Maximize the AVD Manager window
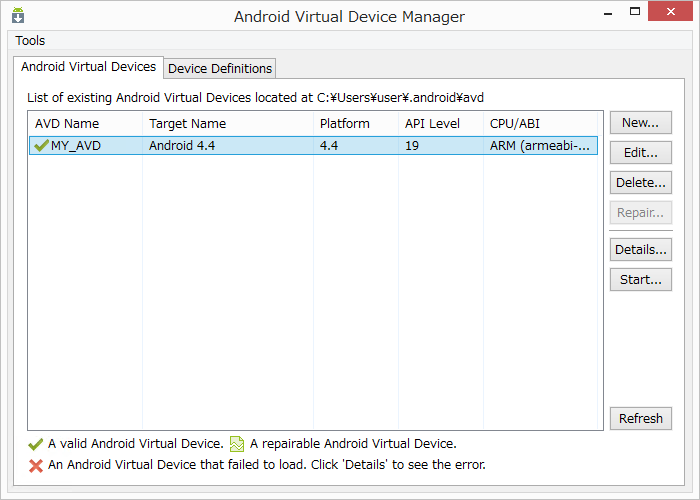 635,12
